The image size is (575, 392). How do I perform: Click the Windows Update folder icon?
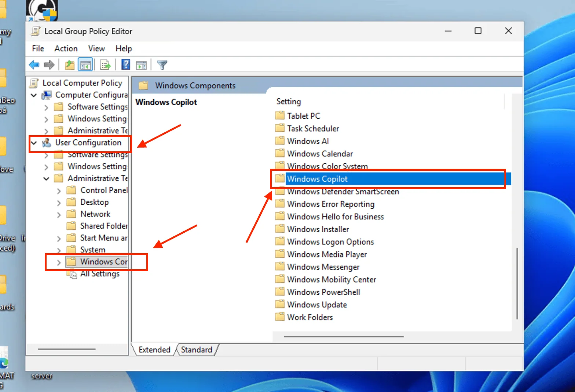click(280, 304)
